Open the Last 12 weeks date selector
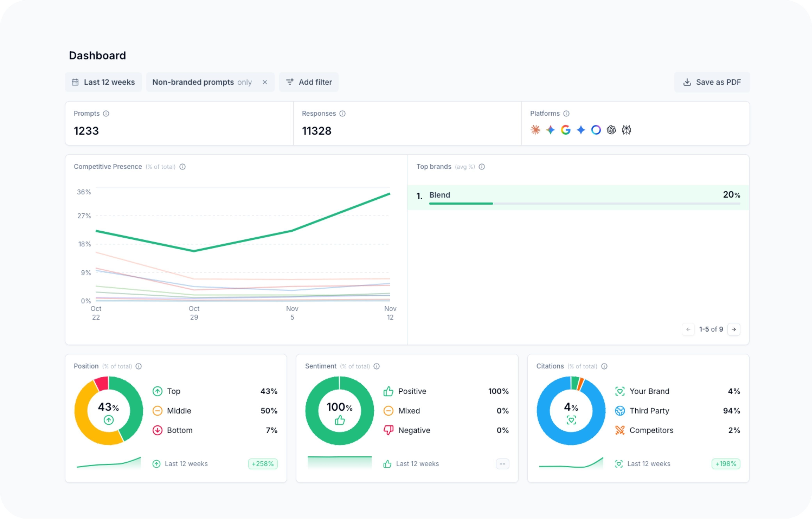812x519 pixels. pos(103,82)
